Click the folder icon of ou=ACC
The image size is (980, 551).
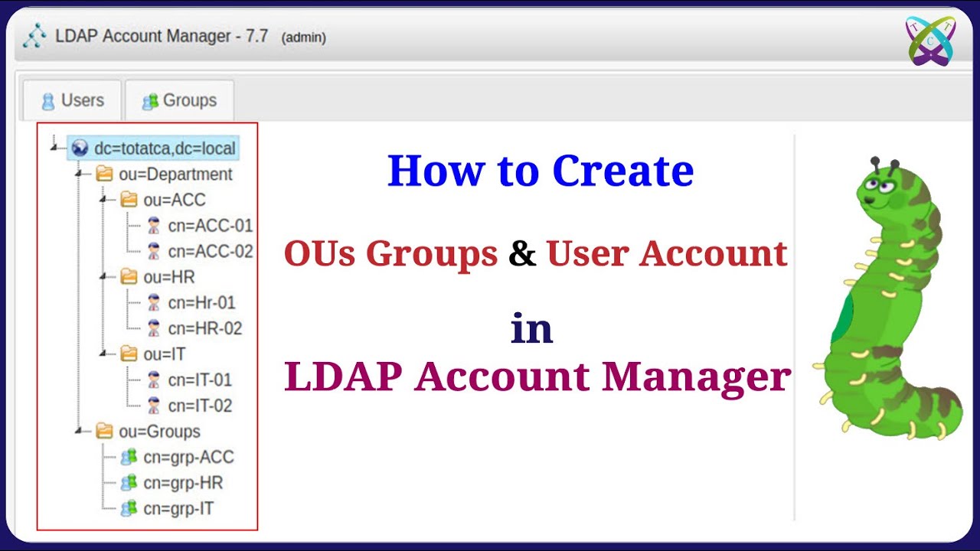click(x=129, y=200)
